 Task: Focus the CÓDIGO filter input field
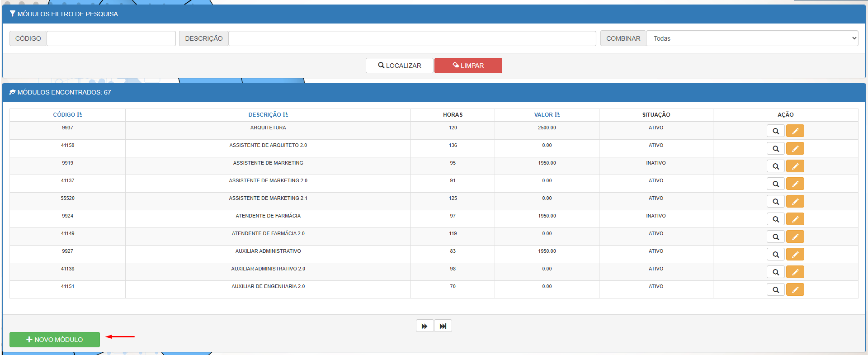point(111,38)
